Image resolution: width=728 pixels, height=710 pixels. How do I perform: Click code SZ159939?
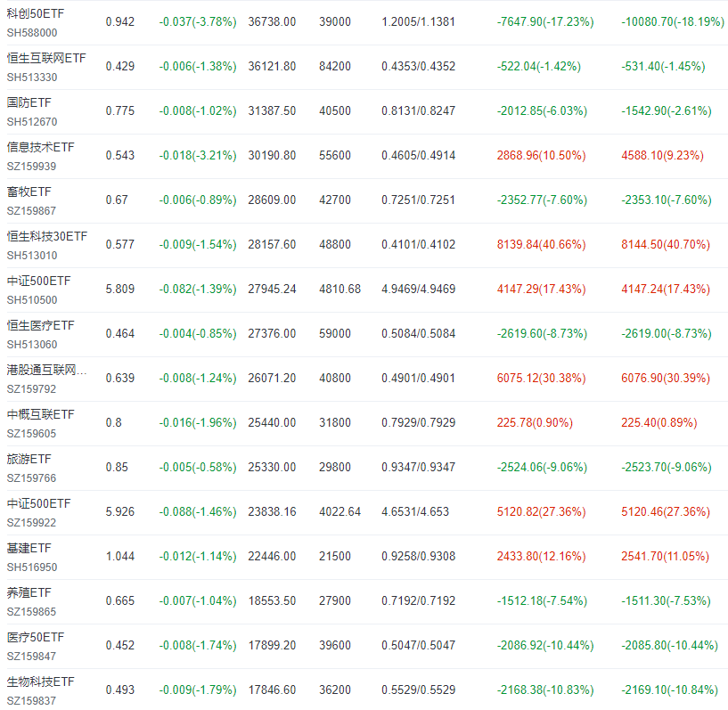[31, 167]
